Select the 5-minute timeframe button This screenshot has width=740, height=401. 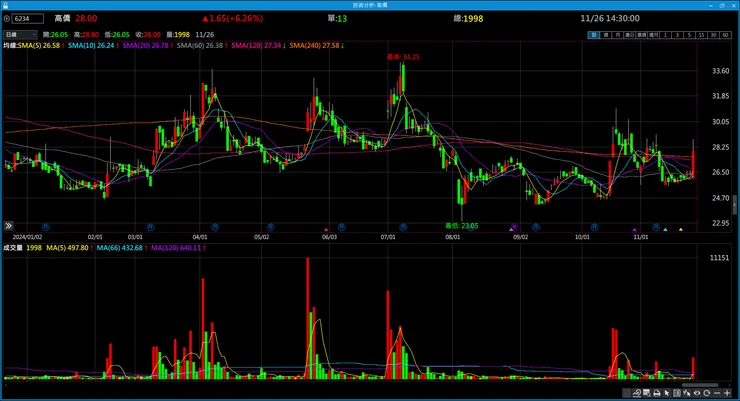689,35
